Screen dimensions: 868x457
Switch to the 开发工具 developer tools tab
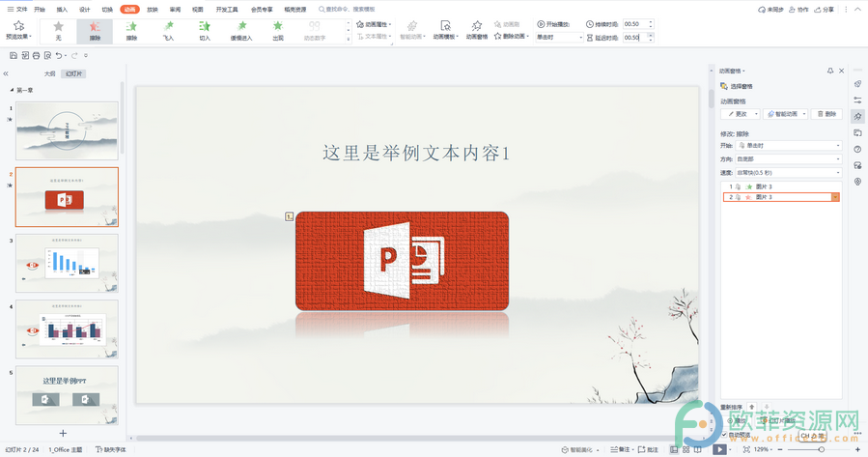pos(227,10)
